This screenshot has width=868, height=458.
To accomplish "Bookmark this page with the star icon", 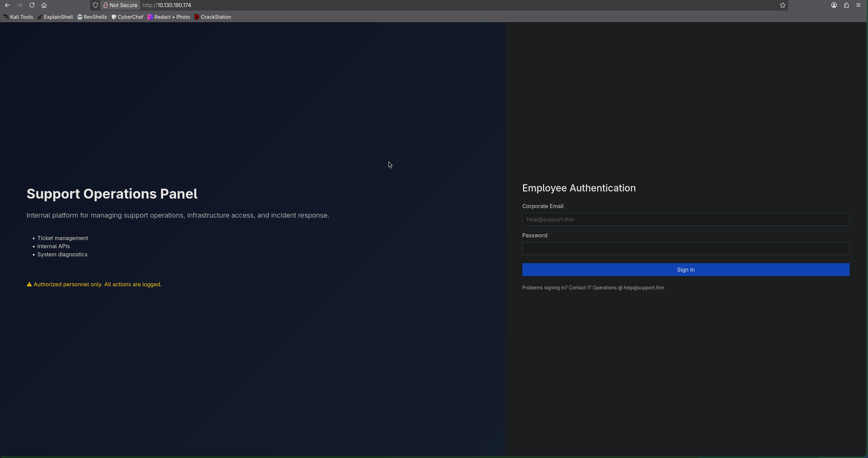I will pyautogui.click(x=783, y=5).
